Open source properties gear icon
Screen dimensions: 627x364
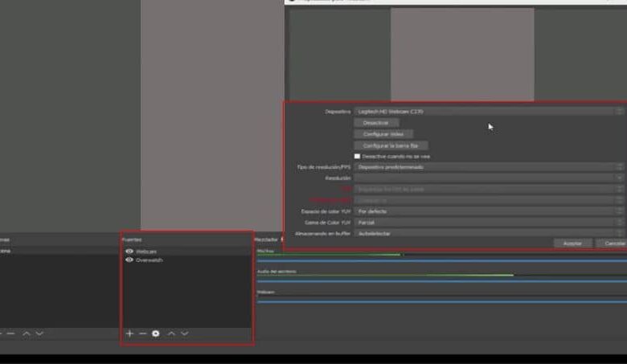click(x=156, y=333)
